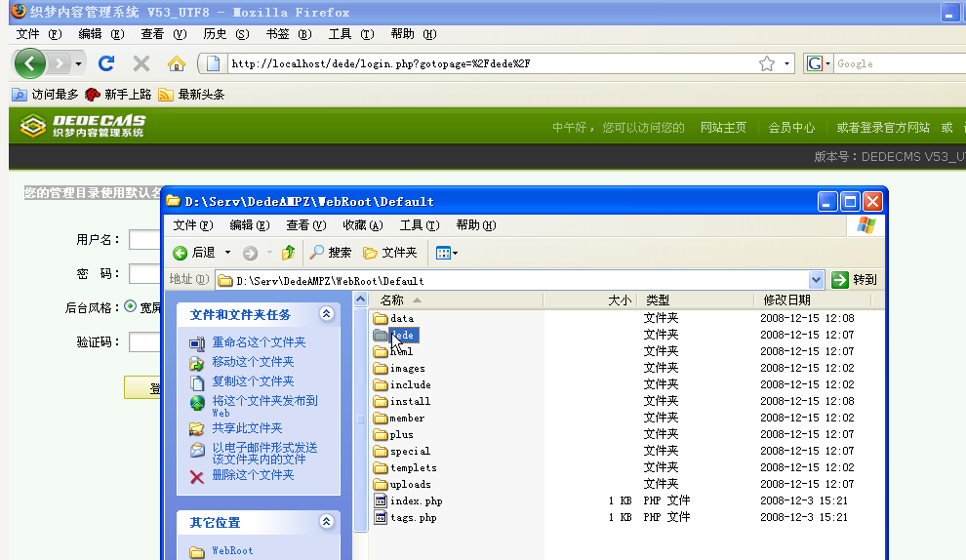Image resolution: width=966 pixels, height=560 pixels.
Task: Click task pane scrollbar up arrow
Action: (x=360, y=300)
